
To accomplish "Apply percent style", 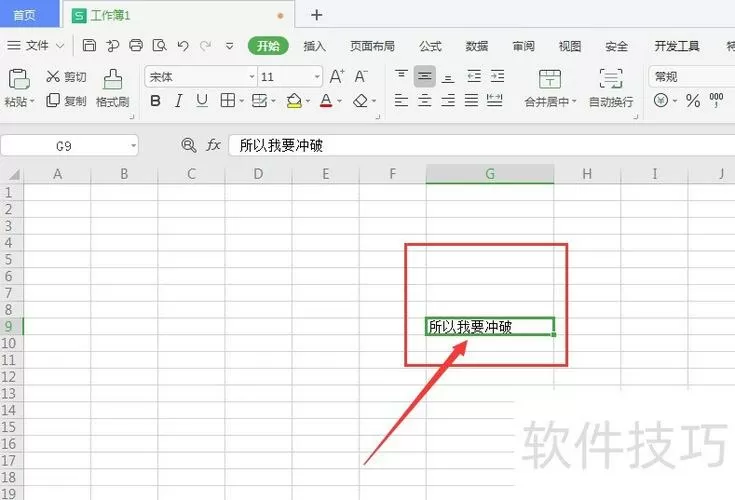I will point(693,100).
